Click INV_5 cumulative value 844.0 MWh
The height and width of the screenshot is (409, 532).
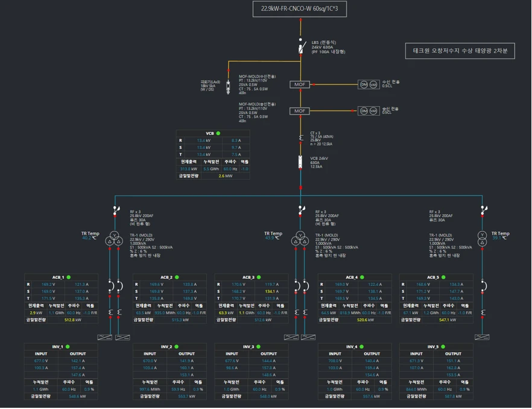[416, 389]
